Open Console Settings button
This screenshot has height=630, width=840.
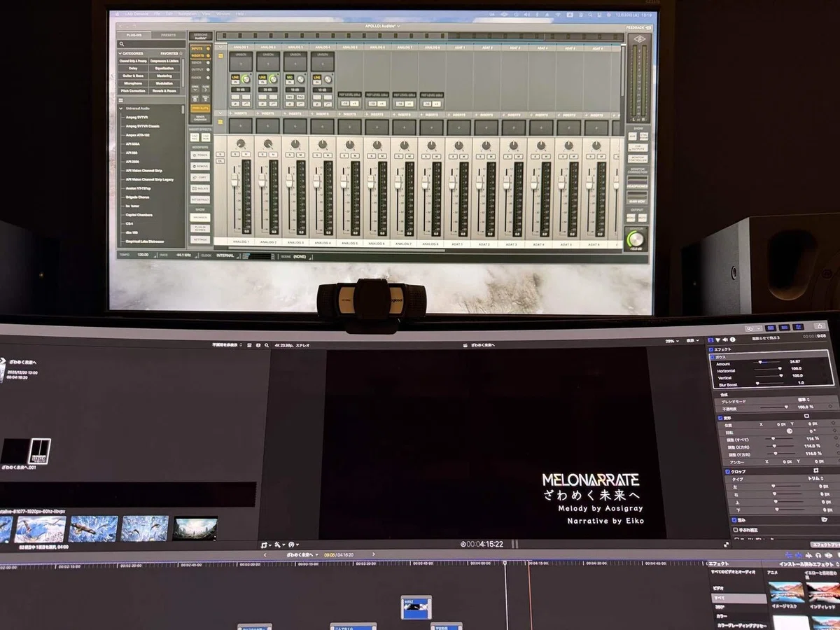200,239
